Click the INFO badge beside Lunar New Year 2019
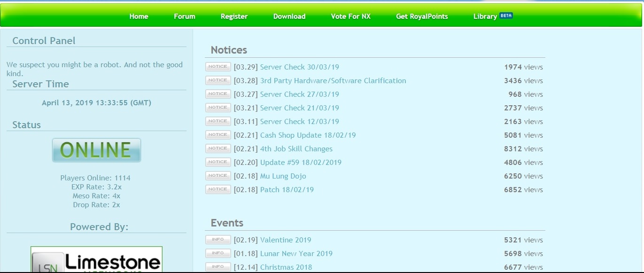This screenshot has width=644, height=273. pos(218,253)
